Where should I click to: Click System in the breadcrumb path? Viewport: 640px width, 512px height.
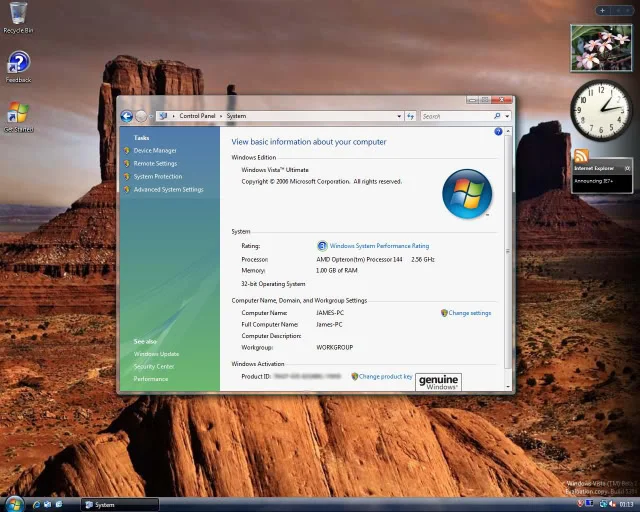[236, 116]
